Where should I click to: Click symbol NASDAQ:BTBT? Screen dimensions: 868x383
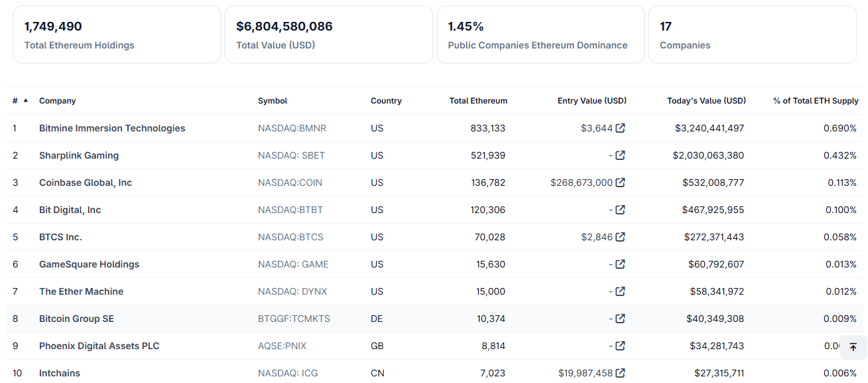click(x=290, y=210)
